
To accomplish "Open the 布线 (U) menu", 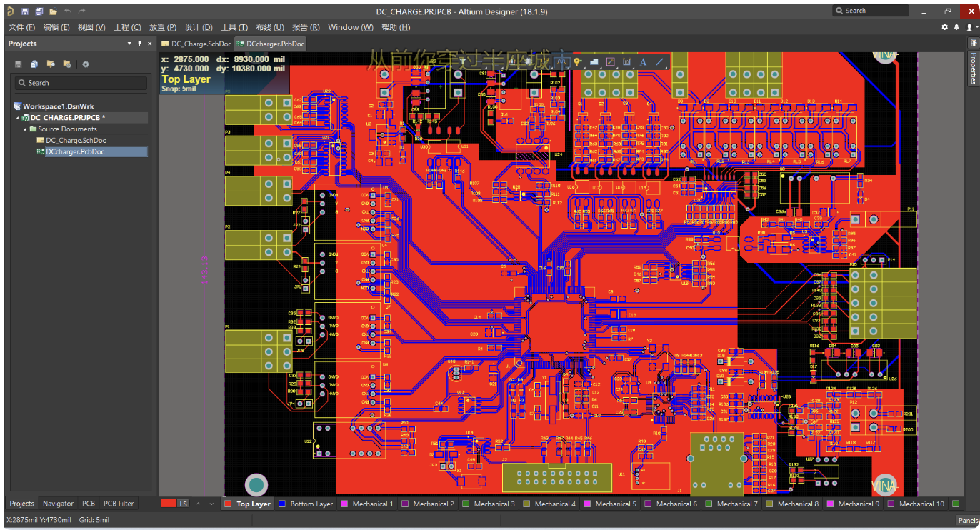I will point(269,27).
